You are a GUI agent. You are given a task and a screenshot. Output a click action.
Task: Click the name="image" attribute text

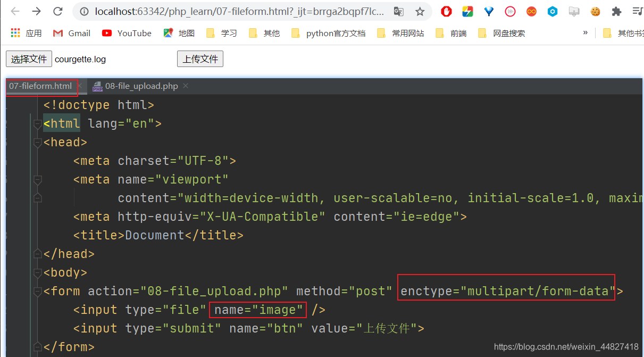pos(258,310)
